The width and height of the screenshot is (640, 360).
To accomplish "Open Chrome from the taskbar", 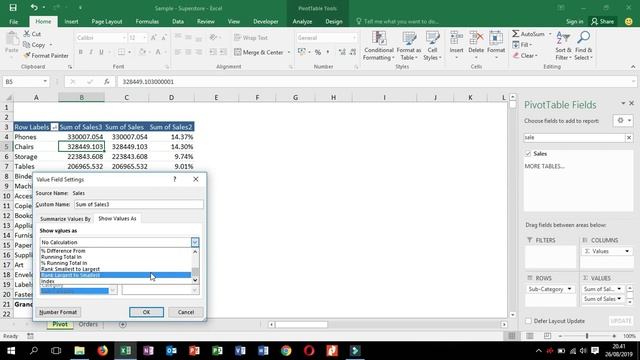I will pos(286,351).
